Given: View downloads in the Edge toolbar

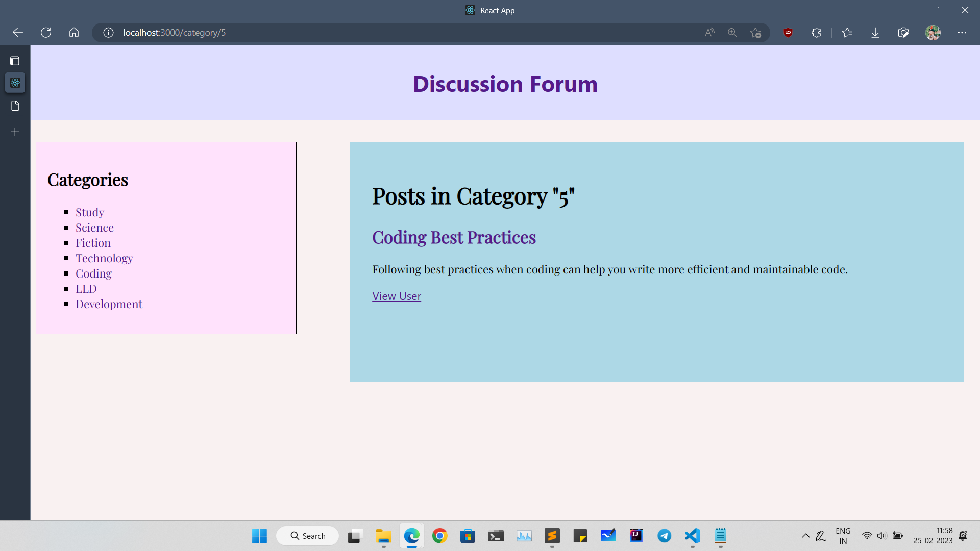Looking at the screenshot, I should coord(875,33).
